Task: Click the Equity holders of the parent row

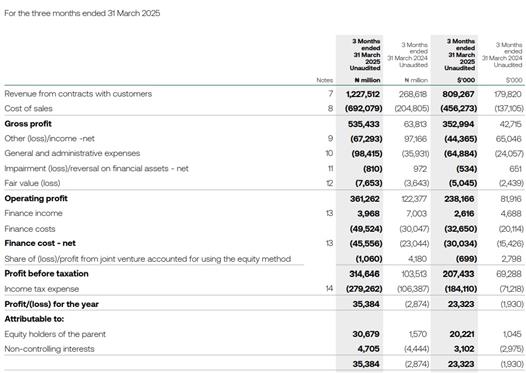Action: (263, 334)
